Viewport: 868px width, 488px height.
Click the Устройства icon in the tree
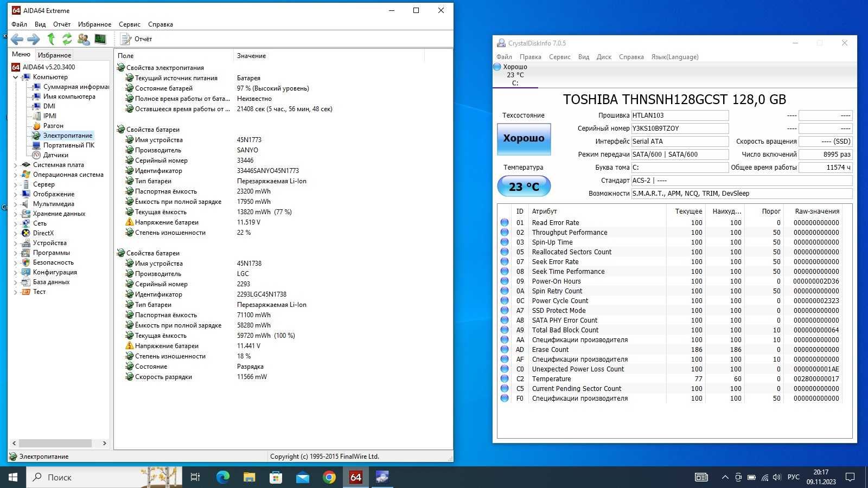[x=25, y=243]
